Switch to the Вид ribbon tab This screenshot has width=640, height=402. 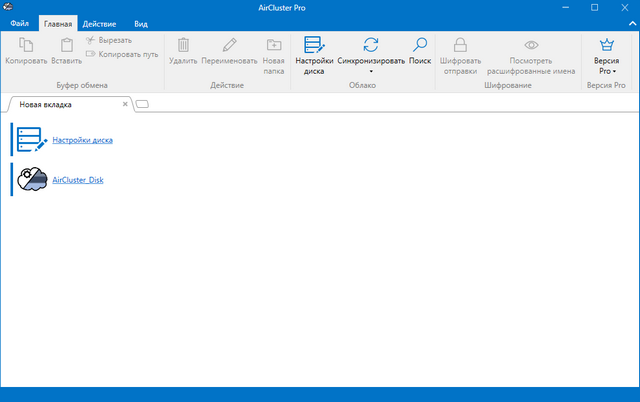tap(141, 22)
